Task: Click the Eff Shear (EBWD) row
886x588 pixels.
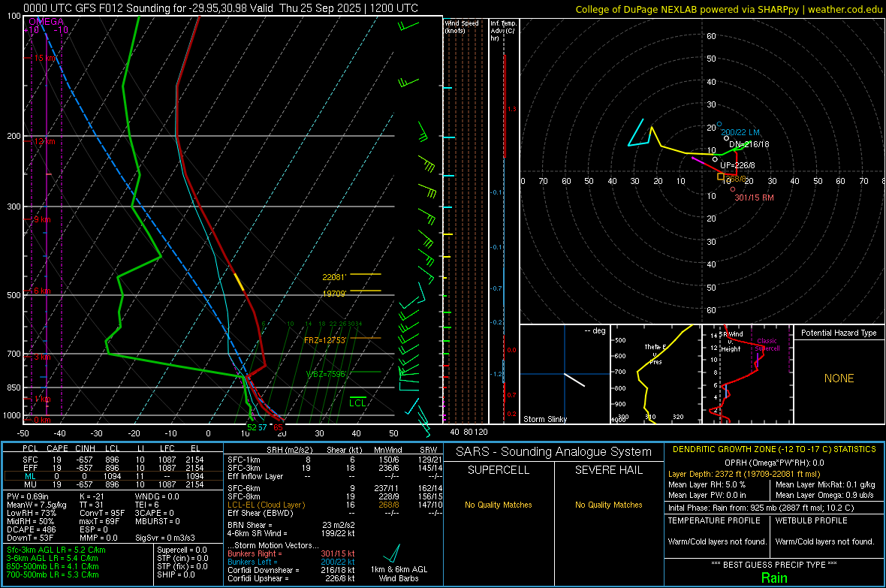Action: (x=335, y=513)
